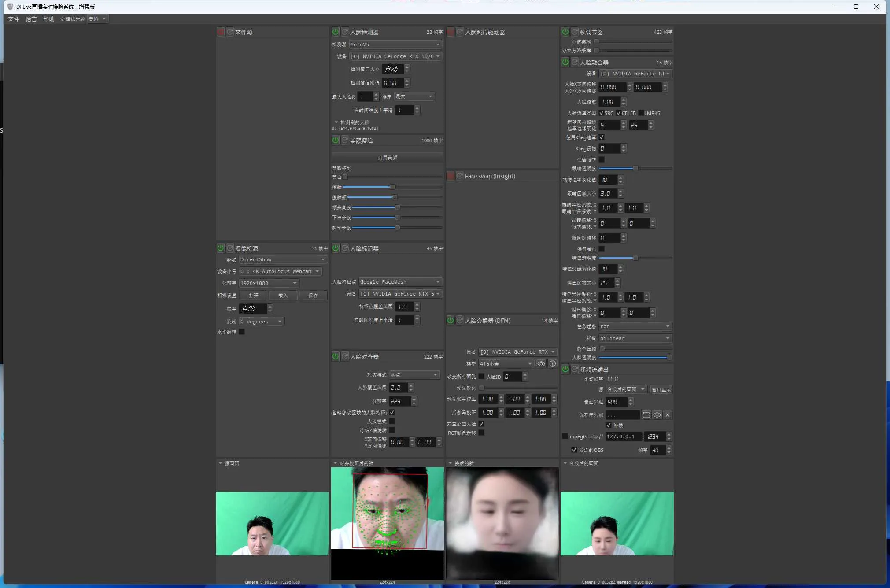Screen dimensions: 890x588
Task: Clear 保存序列帧 path with the X icon
Action: 668,415
